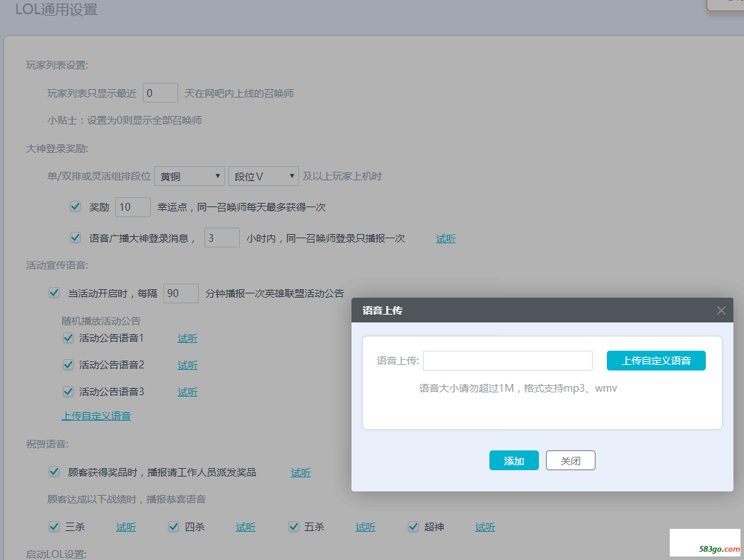Toggle 顾客获得奖品时 announcement checkbox

click(x=54, y=472)
